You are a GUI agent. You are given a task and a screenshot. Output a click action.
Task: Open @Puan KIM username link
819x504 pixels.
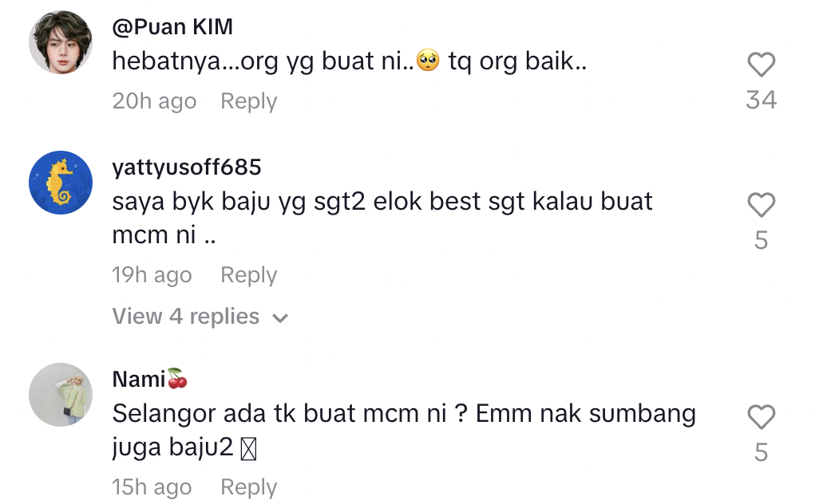tap(172, 26)
